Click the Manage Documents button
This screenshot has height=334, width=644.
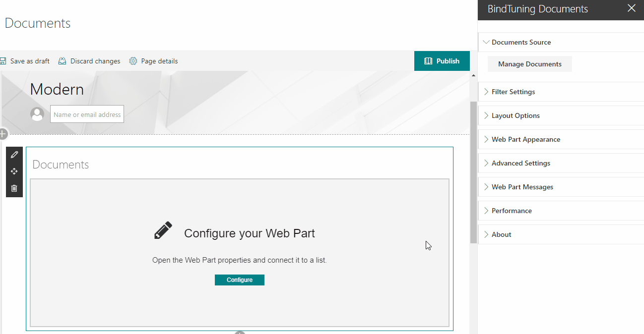click(x=530, y=64)
